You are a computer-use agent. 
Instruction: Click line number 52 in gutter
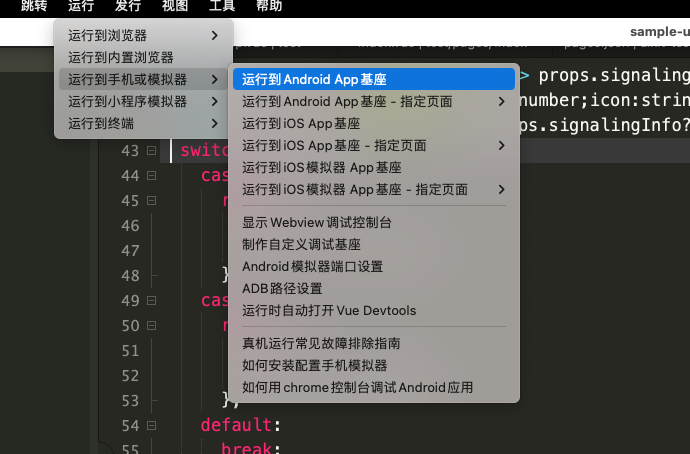pyautogui.click(x=130, y=376)
